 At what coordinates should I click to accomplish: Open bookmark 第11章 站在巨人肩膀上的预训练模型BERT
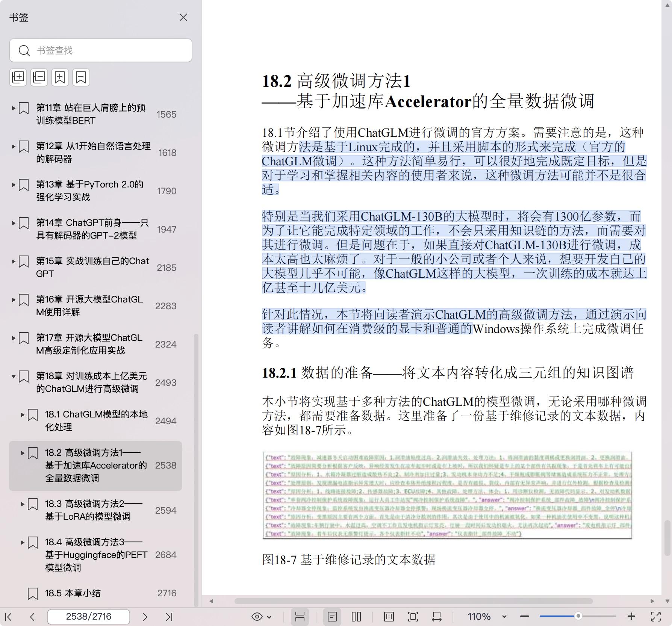click(x=91, y=114)
